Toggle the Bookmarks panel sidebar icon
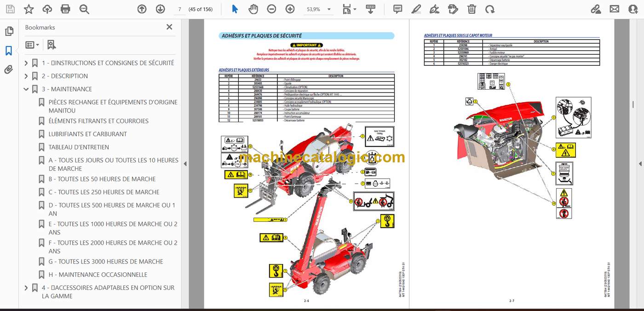Image resolution: width=644 pixels, height=311 pixels. [x=9, y=51]
